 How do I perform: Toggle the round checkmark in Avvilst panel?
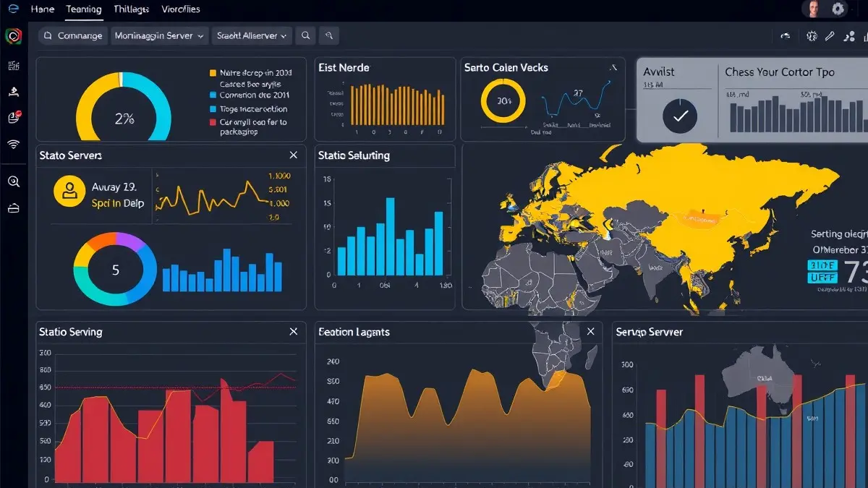(680, 115)
